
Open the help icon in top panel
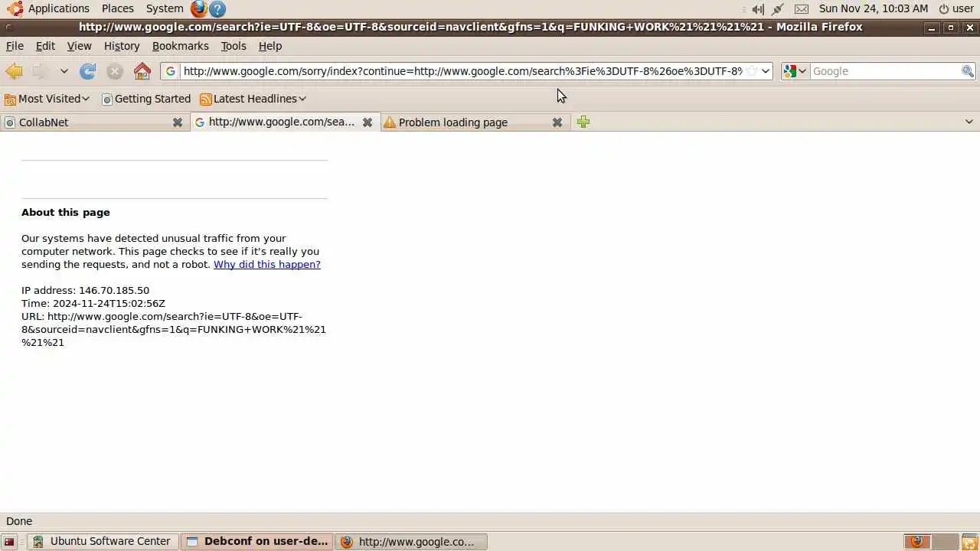(217, 9)
